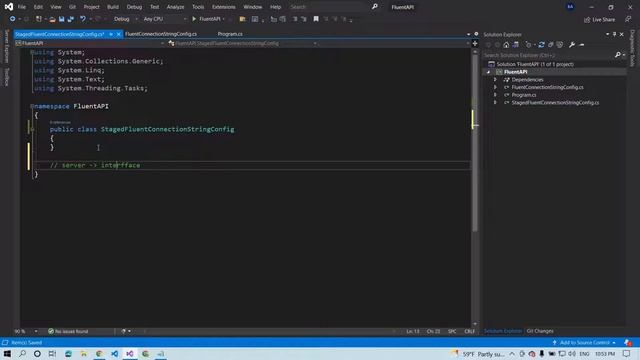The image size is (640, 360).
Task: Pin the StagedFluentConnectionStringConfig.cs tab
Action: 111,34
